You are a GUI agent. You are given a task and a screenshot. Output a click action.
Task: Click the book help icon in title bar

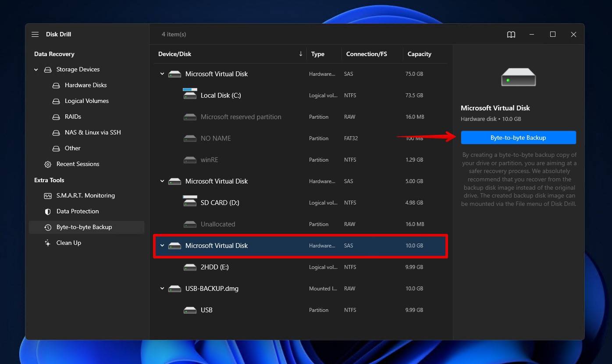coord(511,35)
